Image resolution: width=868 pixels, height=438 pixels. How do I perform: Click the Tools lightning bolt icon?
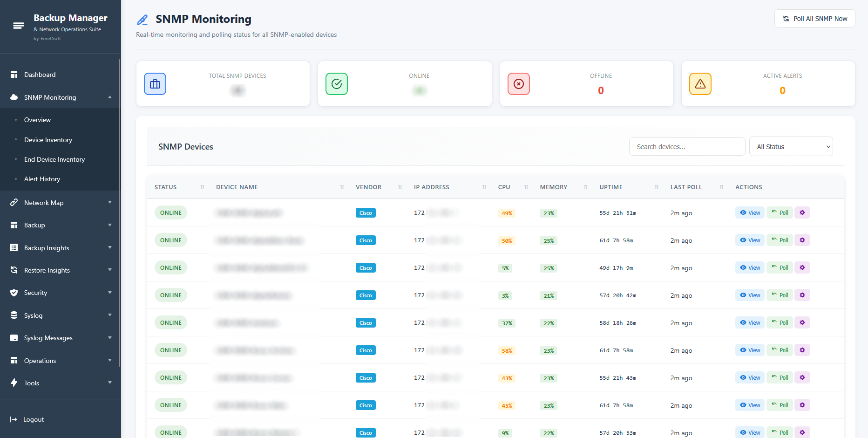point(14,383)
